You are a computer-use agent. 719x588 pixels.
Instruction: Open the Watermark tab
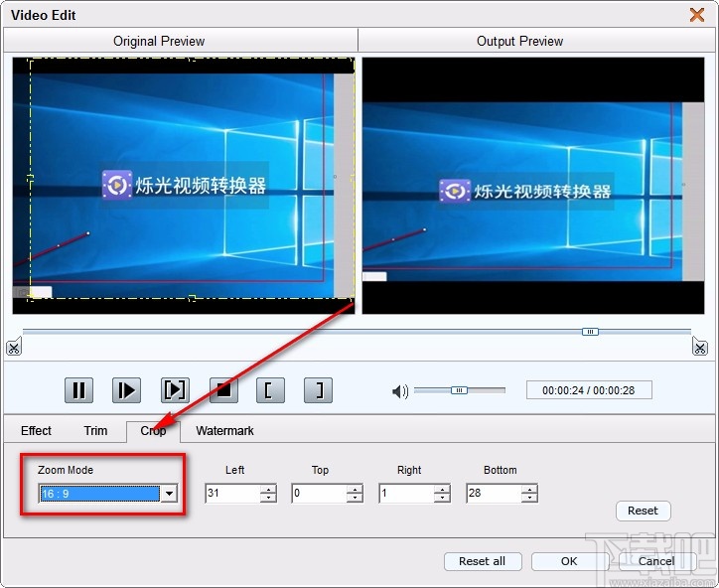(x=224, y=431)
